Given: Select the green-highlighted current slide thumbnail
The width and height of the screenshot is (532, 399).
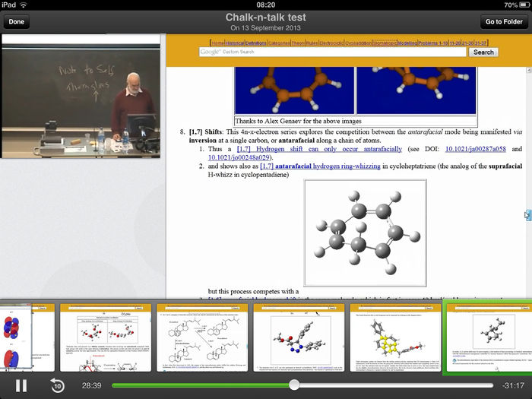Looking at the screenshot, I should pyautogui.click(x=489, y=337).
